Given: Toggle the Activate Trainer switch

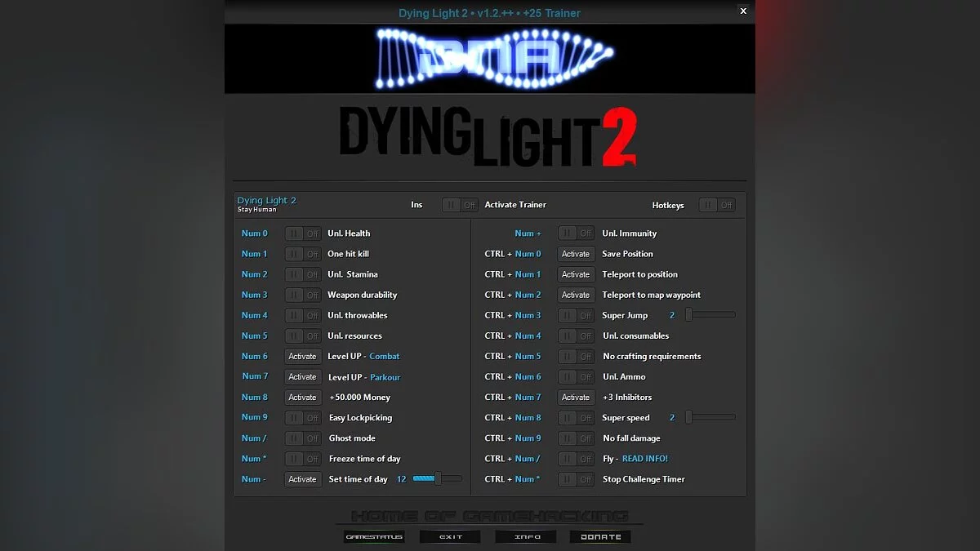Looking at the screenshot, I should click(x=460, y=205).
